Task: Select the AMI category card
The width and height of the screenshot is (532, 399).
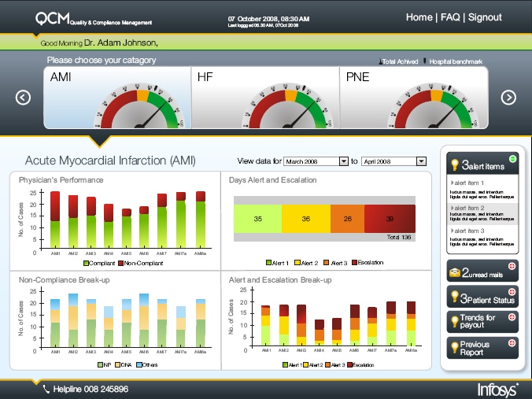Action: [117, 98]
